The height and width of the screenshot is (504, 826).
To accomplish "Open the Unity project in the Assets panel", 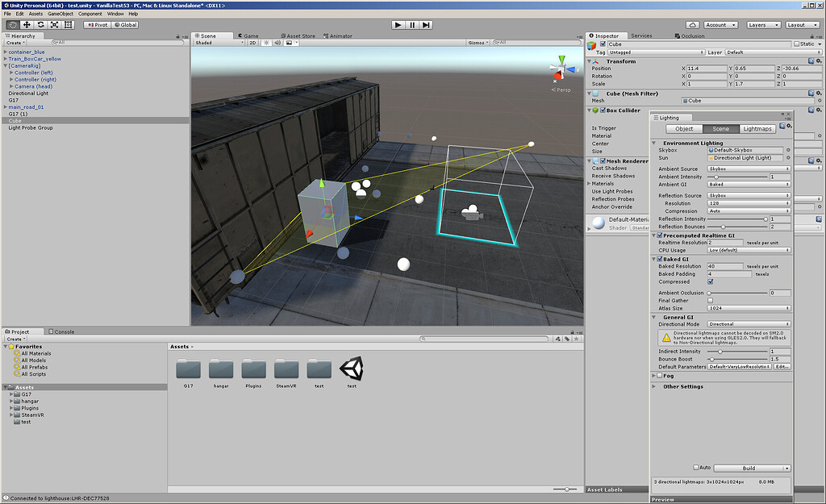I will 351,369.
